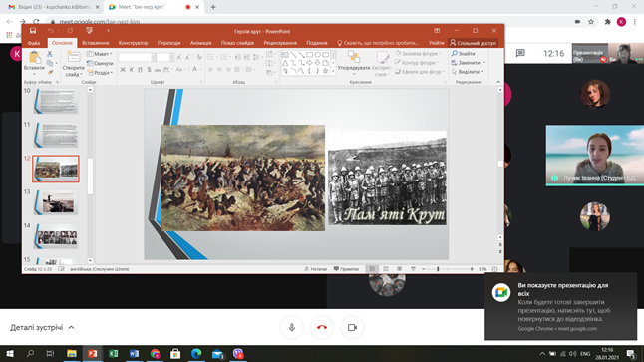
Task: Open the Вставлення ribbon tab
Action: [x=96, y=43]
